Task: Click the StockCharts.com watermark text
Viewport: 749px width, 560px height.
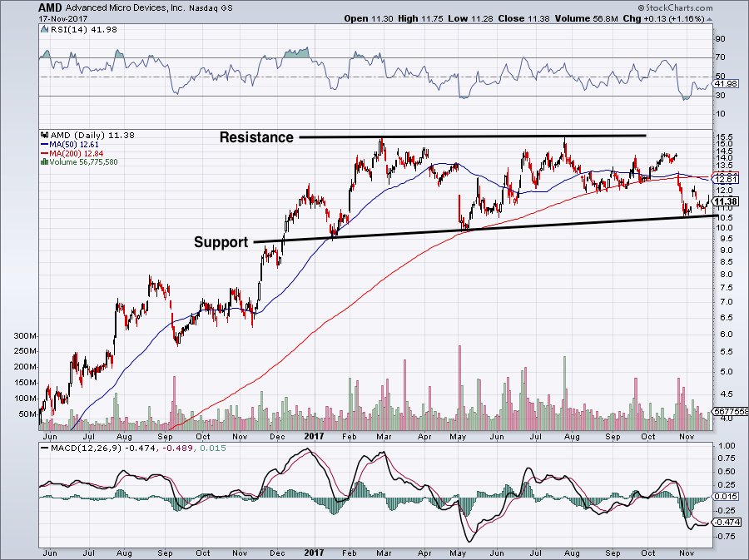Action: pyautogui.click(x=675, y=7)
